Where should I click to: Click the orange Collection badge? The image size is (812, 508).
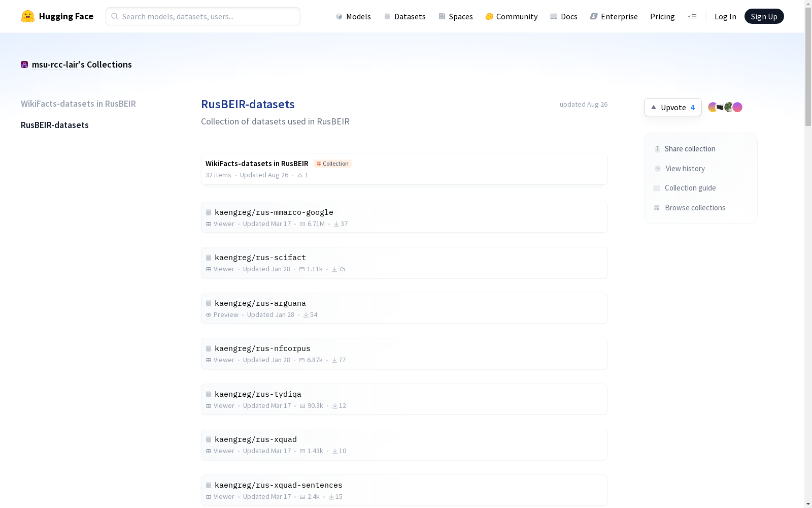point(332,164)
